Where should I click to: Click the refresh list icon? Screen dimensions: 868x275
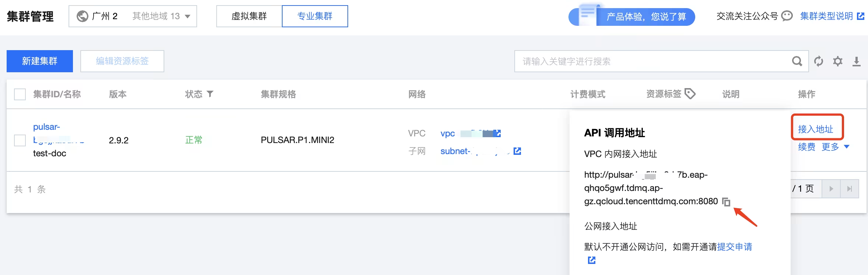click(819, 61)
